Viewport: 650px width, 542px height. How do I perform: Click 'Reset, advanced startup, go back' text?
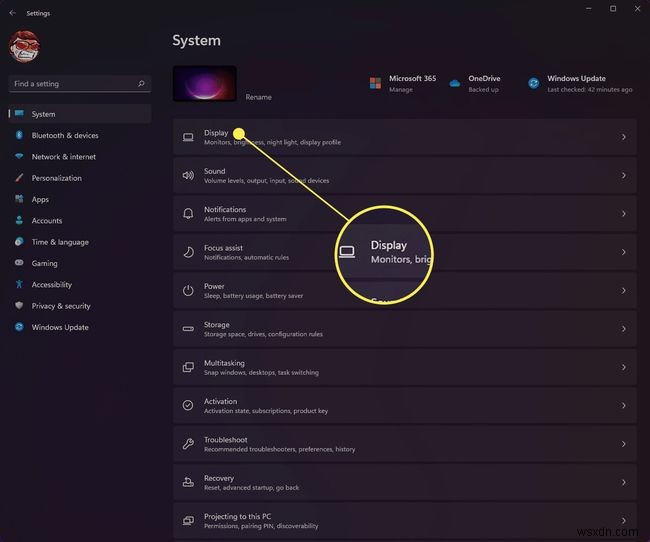tap(251, 488)
